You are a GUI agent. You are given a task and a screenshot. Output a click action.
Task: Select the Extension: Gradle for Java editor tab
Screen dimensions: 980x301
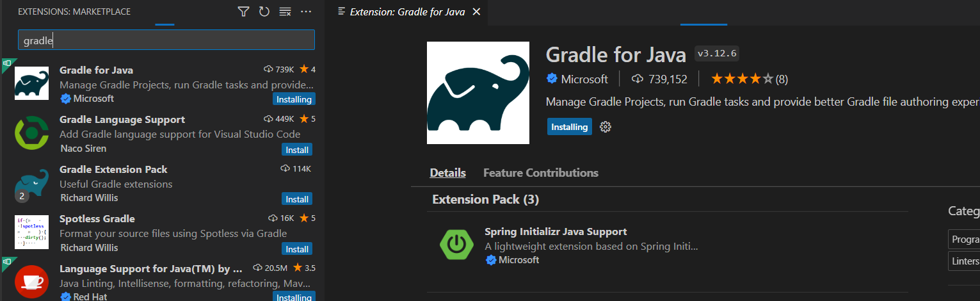coord(407,12)
